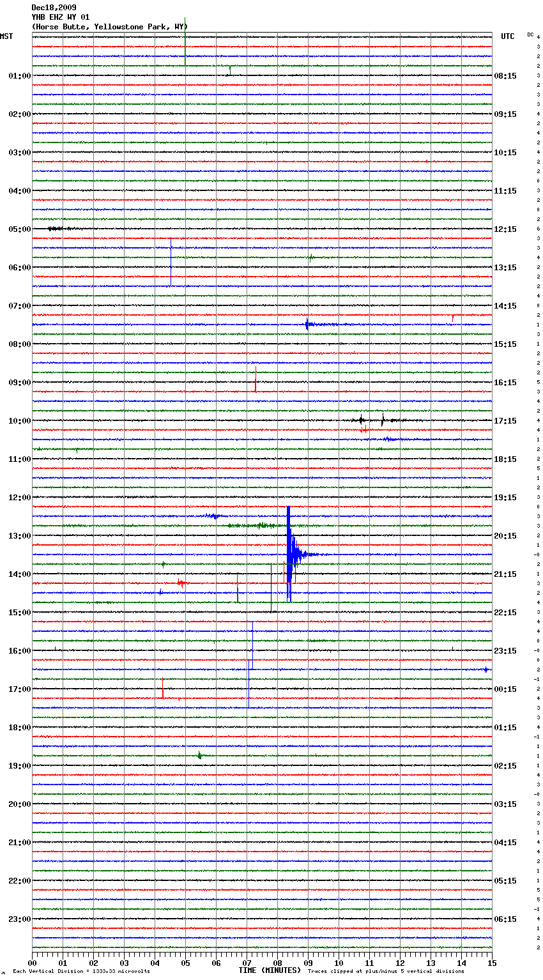This screenshot has width=543, height=980.
Task: Click the UTC time zone label
Action: [508, 36]
